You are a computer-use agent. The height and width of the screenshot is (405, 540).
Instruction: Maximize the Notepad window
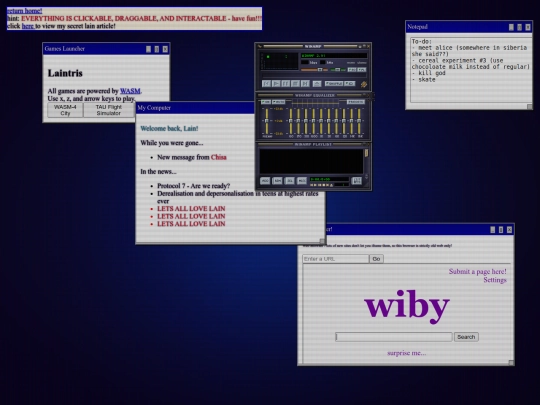519,27
